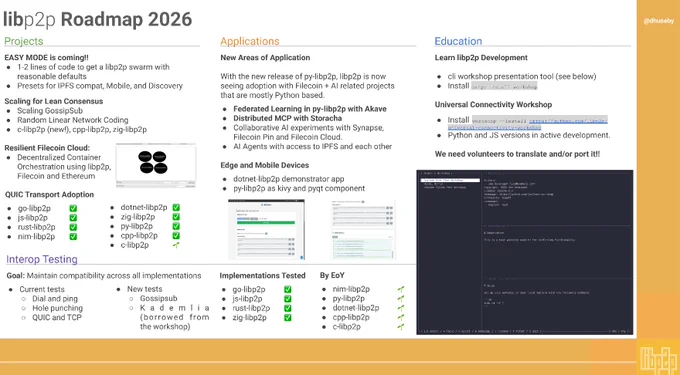680x375 pixels.
Task: Click the 'c-libp2p (new!), cpp-libp2p, zig-libp2p' bullet
Action: pos(82,130)
